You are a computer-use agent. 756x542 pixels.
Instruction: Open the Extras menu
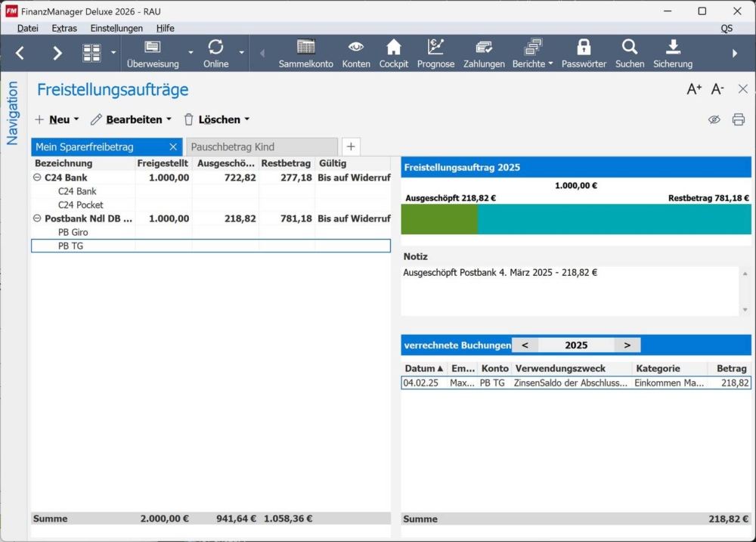64,28
